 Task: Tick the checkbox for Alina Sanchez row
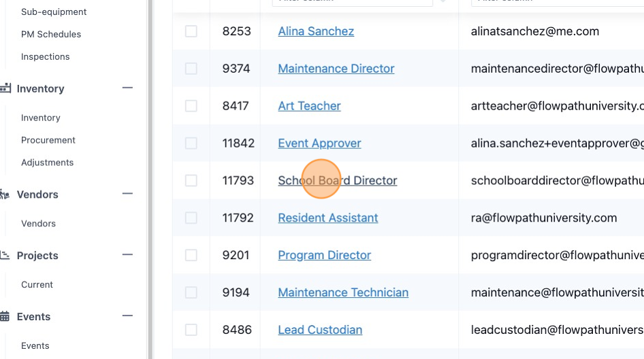point(191,31)
